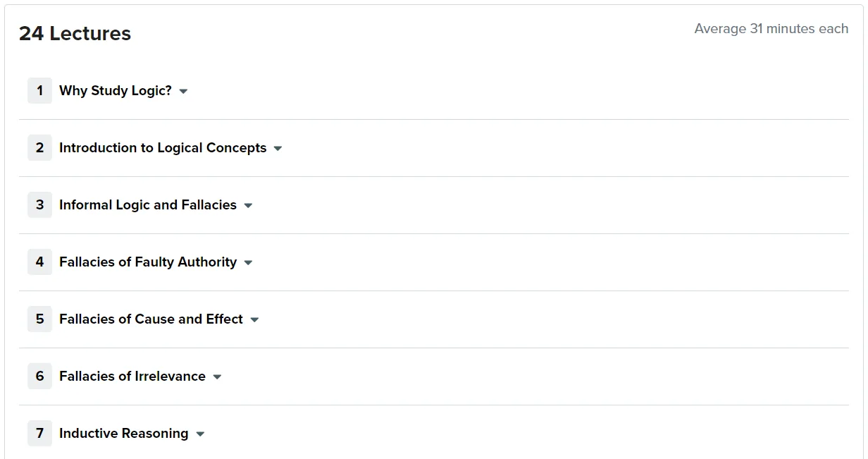Expand the Why Study Logic? arrow
This screenshot has height=459, width=868.
(183, 92)
